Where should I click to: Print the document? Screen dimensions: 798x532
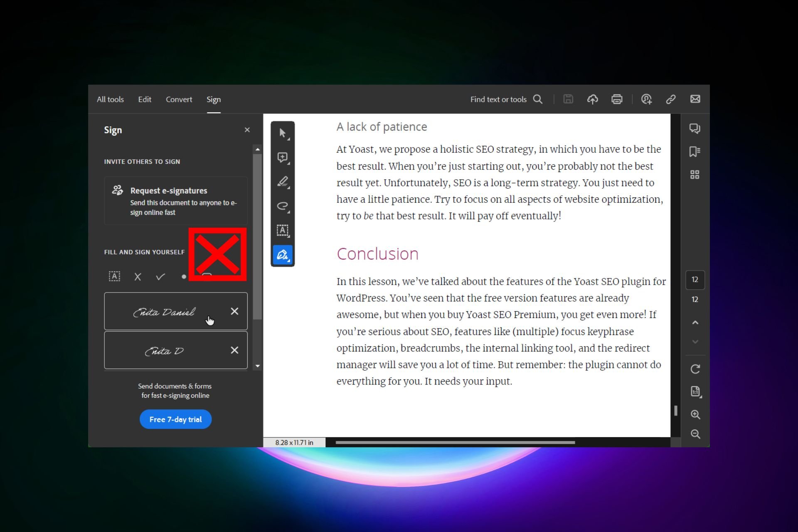click(x=617, y=99)
